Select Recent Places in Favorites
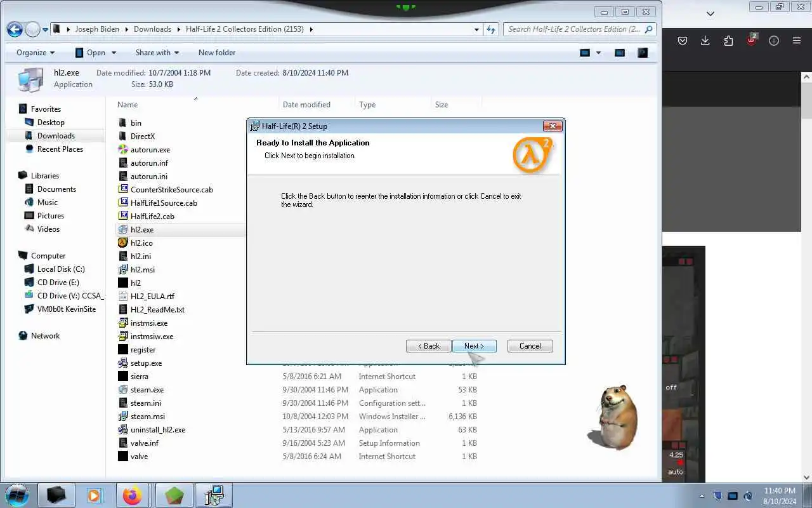812x508 pixels. [60, 149]
